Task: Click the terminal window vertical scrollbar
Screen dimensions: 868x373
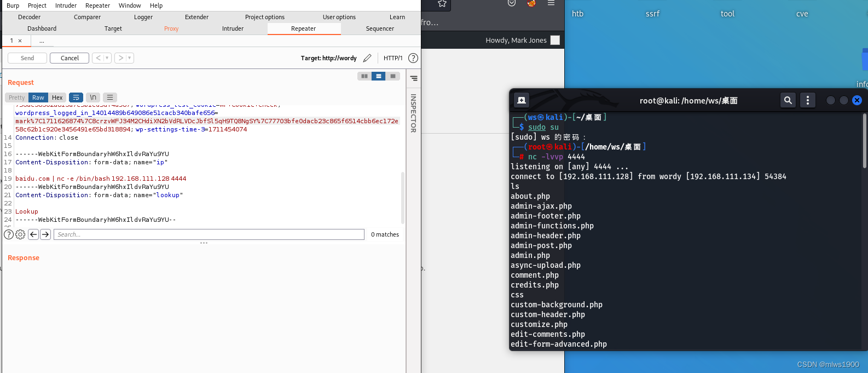Action: click(x=865, y=141)
